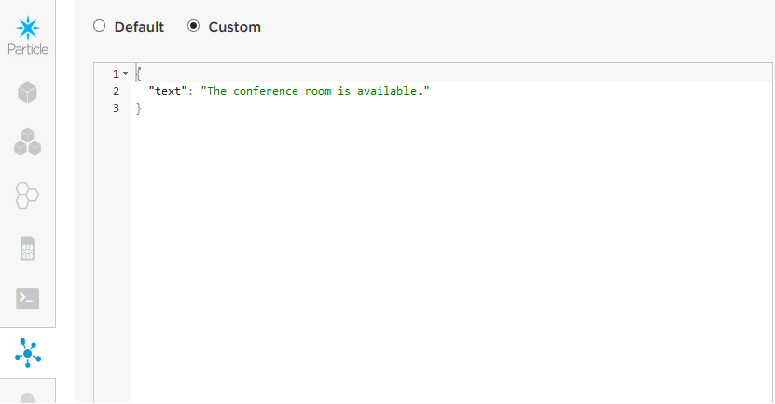Image resolution: width=775 pixels, height=404 pixels.
Task: Select the Integrations sidebar icon
Action: 28,351
